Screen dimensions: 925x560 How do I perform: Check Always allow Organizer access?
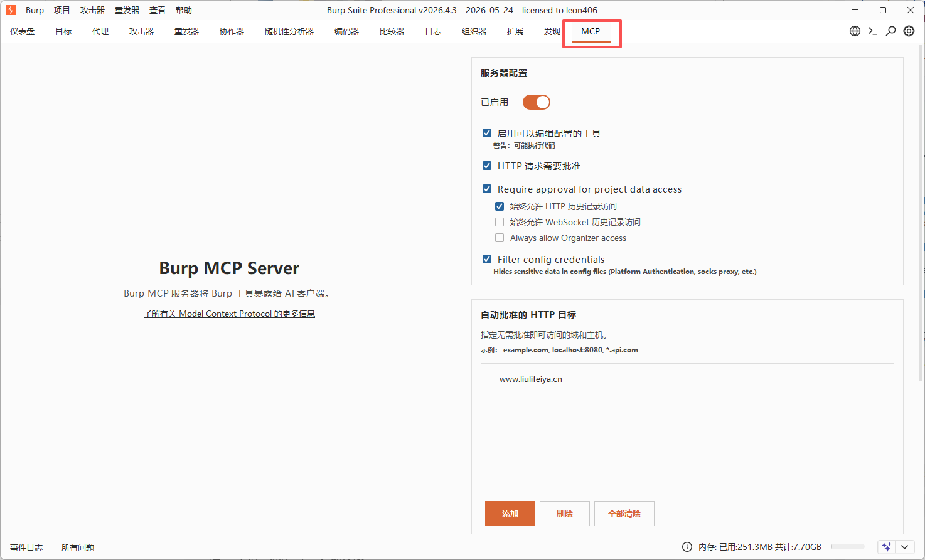[500, 238]
